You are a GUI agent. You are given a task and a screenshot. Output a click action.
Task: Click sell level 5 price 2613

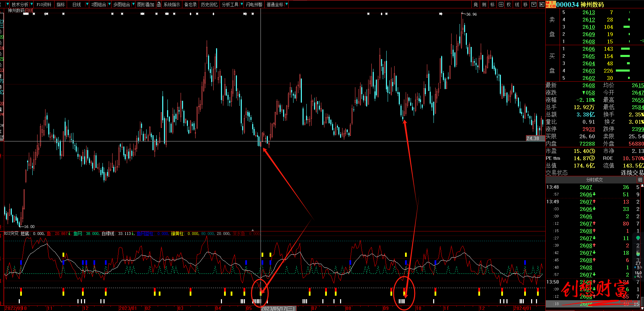click(589, 13)
